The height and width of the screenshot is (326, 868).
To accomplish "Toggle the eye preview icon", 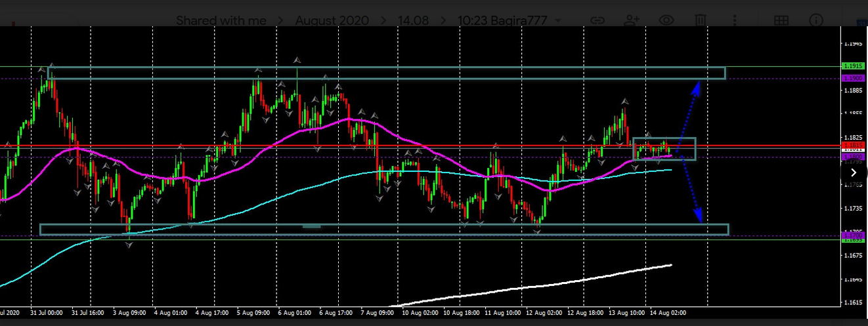I will [x=666, y=20].
